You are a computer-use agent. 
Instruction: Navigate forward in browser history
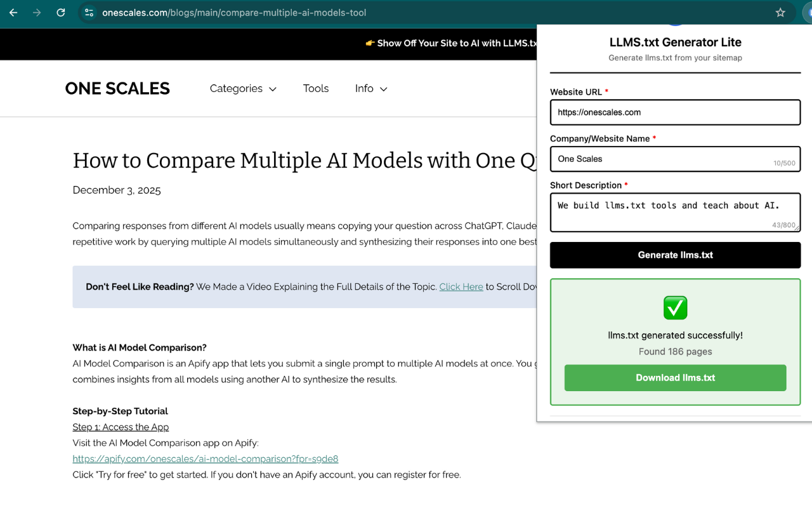(x=37, y=13)
